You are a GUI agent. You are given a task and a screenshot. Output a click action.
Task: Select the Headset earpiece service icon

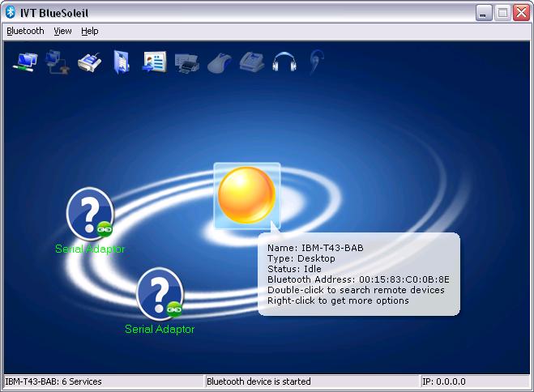pyautogui.click(x=314, y=62)
